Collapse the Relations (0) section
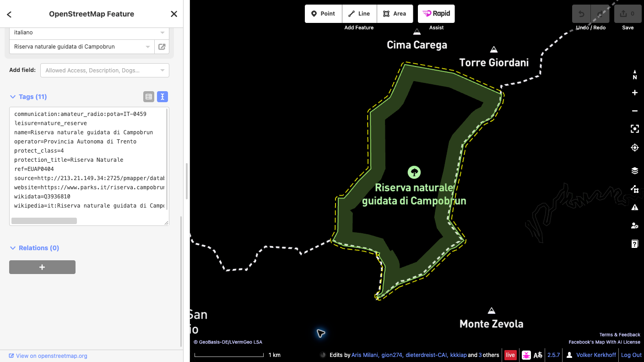 (x=35, y=248)
